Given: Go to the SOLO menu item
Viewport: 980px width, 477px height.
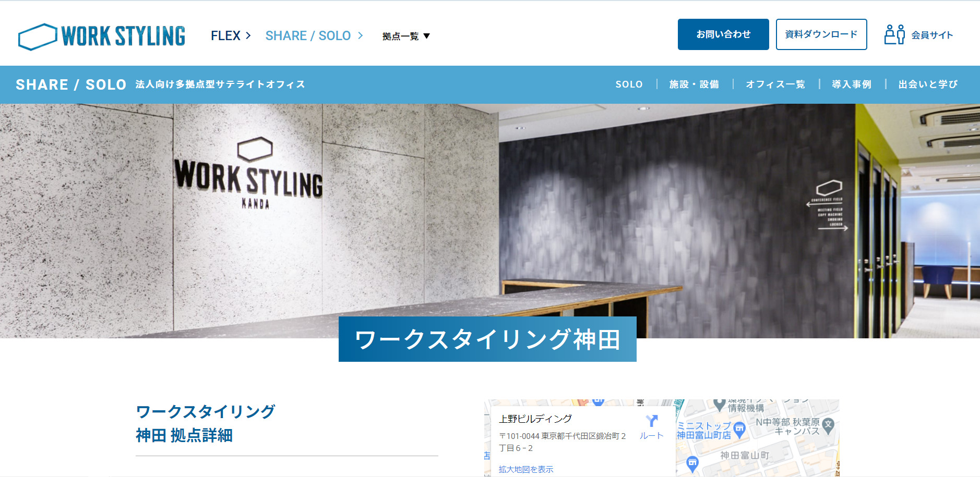Looking at the screenshot, I should point(629,84).
